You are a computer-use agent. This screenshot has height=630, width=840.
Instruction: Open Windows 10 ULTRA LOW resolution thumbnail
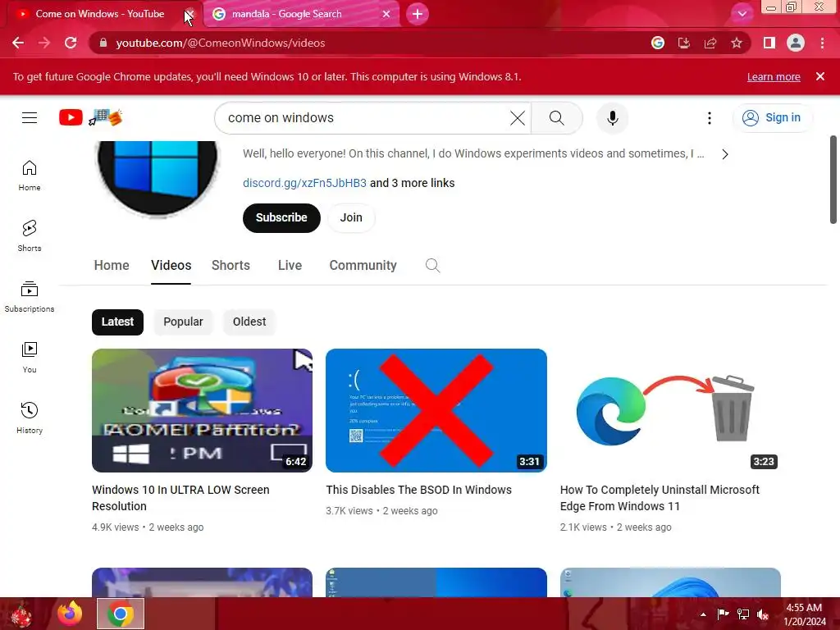click(x=202, y=410)
